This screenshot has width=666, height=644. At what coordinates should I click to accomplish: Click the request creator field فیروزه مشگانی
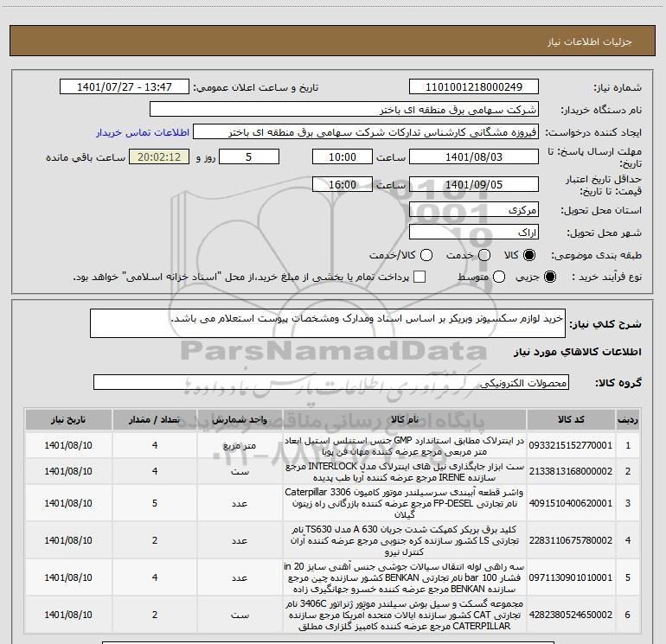[366, 131]
